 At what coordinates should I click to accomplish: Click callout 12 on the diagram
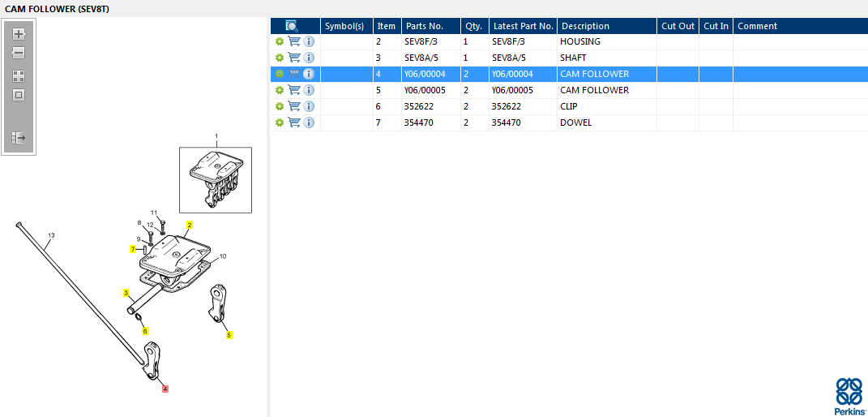click(150, 224)
